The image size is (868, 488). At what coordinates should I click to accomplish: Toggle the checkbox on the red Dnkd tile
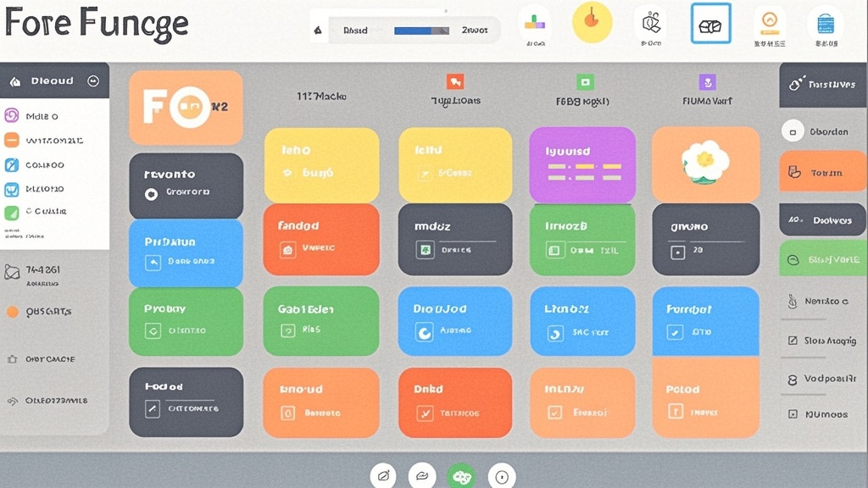point(424,413)
